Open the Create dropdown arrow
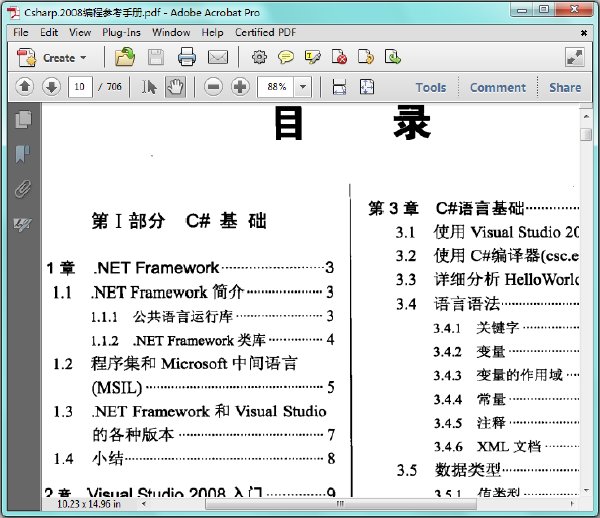 click(x=83, y=58)
